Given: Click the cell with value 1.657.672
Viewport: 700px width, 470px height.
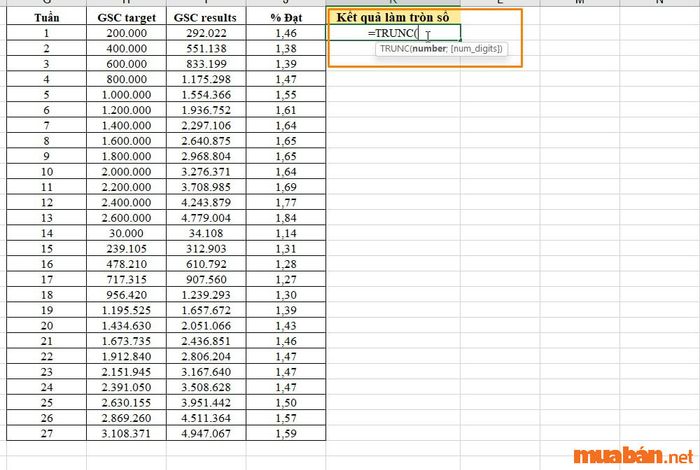Looking at the screenshot, I should [206, 310].
